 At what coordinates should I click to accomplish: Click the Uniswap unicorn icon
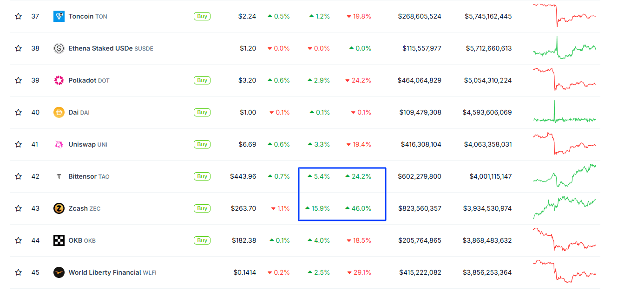pyautogui.click(x=59, y=144)
